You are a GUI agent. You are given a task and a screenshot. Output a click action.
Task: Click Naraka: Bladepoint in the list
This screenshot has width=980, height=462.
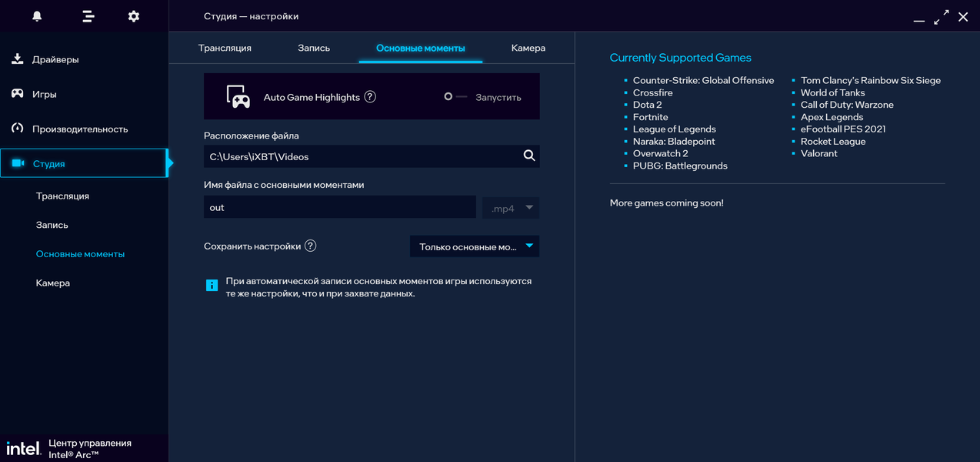(674, 142)
